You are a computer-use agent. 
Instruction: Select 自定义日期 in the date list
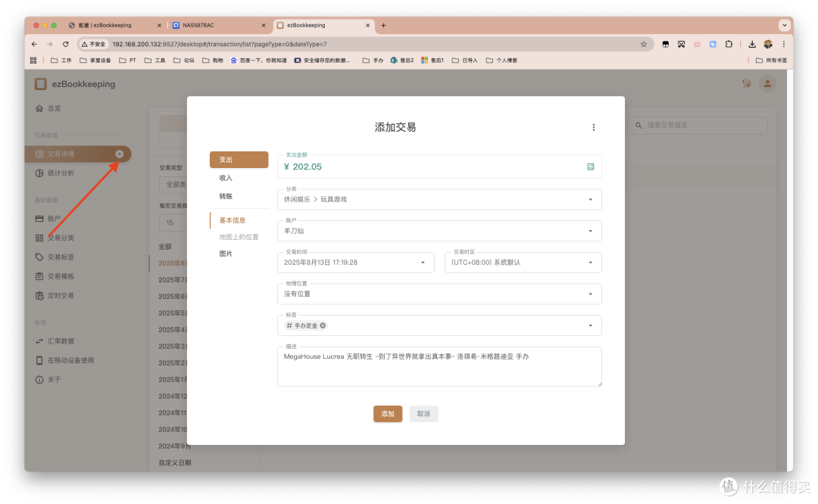point(175,463)
